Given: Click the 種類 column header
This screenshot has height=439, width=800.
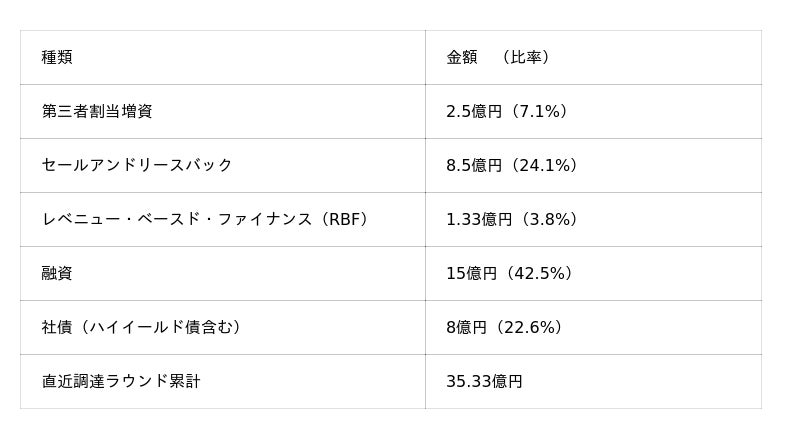Looking at the screenshot, I should pyautogui.click(x=57, y=58).
